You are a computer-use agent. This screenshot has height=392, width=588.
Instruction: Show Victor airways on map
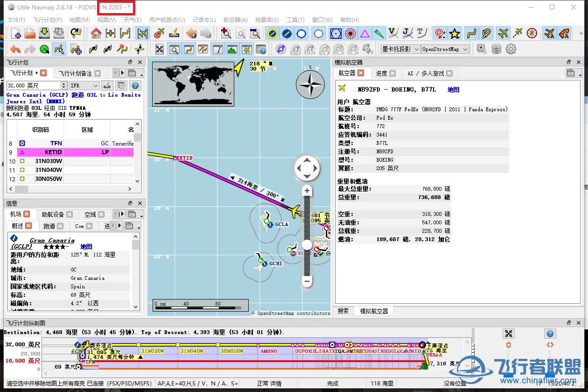[393, 34]
